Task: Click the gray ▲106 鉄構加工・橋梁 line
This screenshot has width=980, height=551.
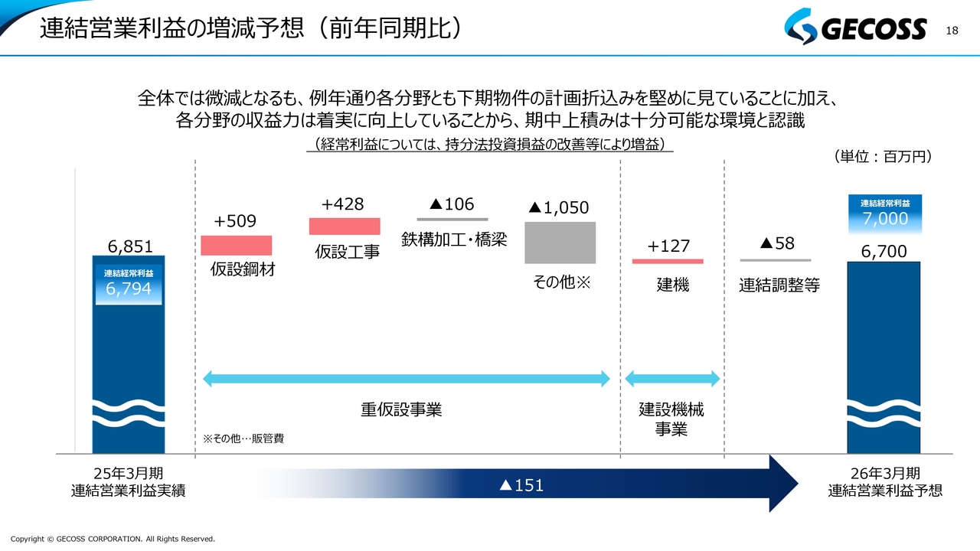Action: point(452,219)
